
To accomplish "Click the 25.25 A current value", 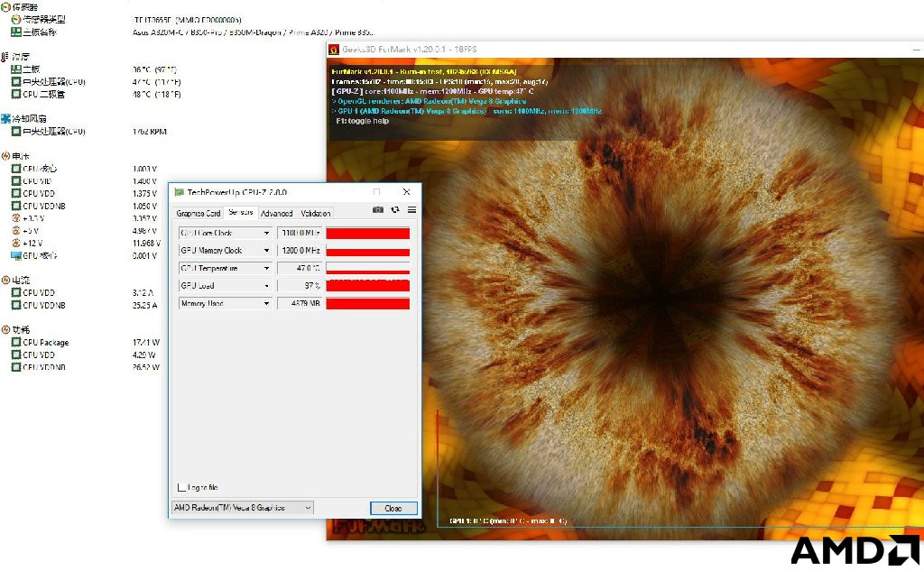I will [x=145, y=305].
